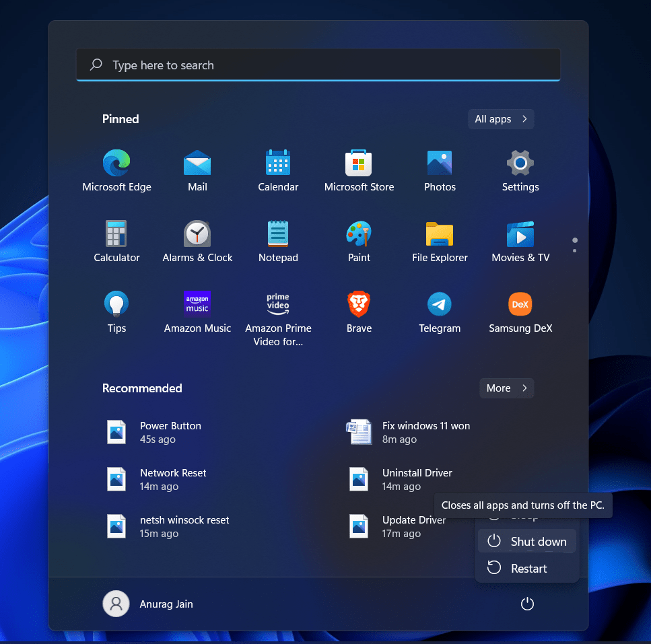Open Amazon Prime Video for Windows
Image resolution: width=651 pixels, height=644 pixels.
pos(278,318)
